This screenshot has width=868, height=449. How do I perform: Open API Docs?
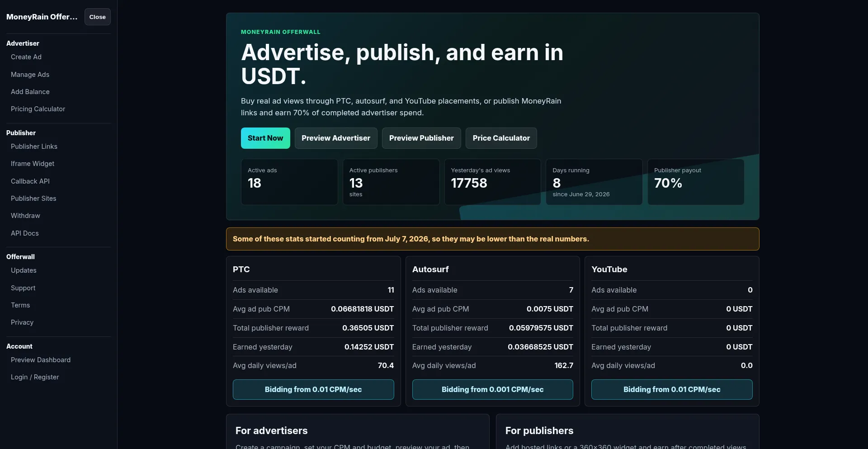click(x=25, y=233)
